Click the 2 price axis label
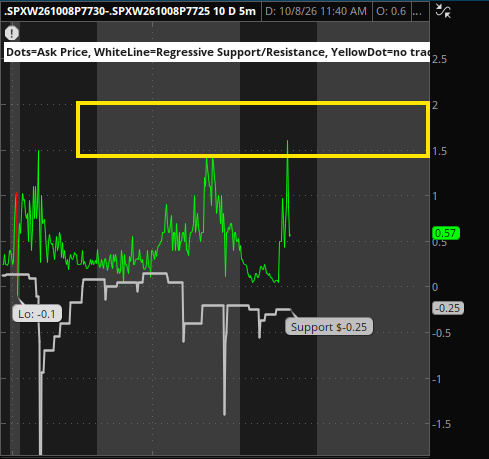The height and width of the screenshot is (459, 489). (x=435, y=105)
